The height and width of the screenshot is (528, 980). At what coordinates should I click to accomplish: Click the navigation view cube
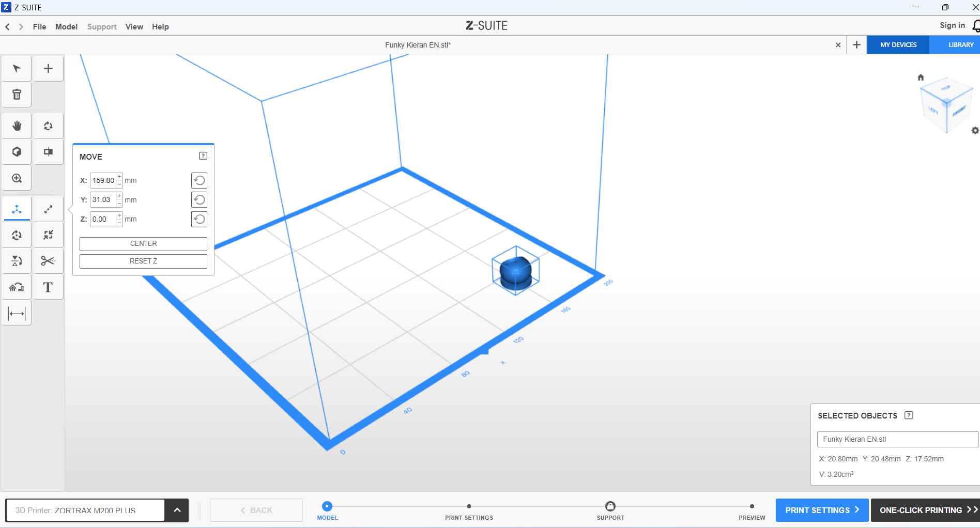tap(946, 105)
